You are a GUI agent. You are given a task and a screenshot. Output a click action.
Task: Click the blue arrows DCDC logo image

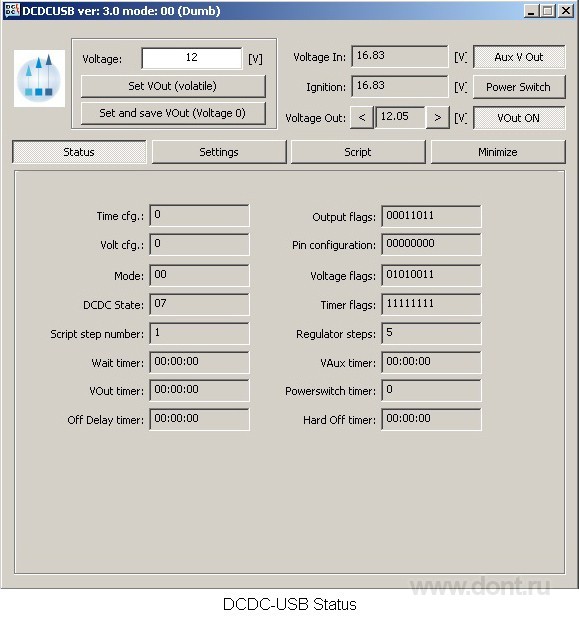click(x=39, y=78)
